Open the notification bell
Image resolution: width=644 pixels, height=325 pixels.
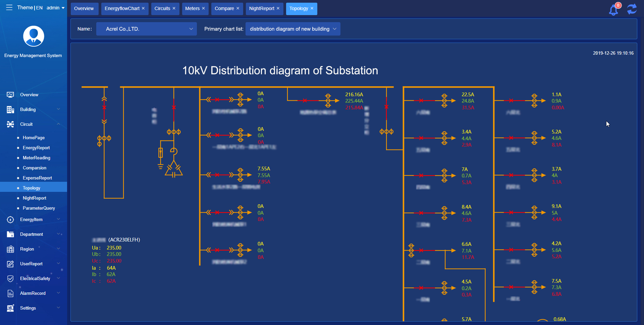(x=613, y=10)
